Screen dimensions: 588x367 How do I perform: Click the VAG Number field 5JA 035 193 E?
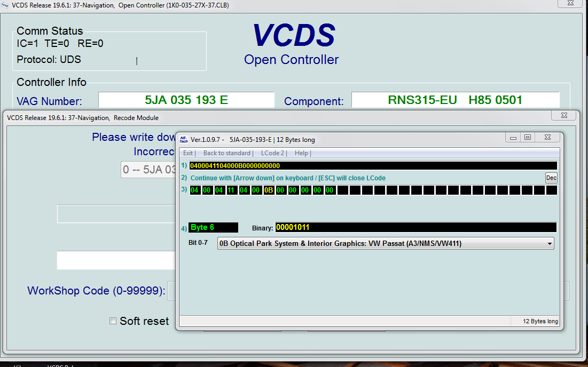[186, 100]
